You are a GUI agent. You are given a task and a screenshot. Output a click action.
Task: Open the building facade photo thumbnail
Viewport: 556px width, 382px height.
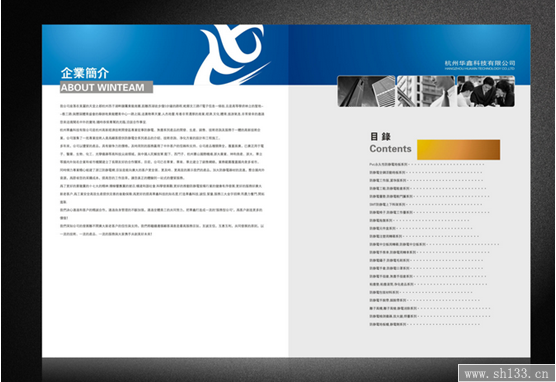tap(426, 91)
